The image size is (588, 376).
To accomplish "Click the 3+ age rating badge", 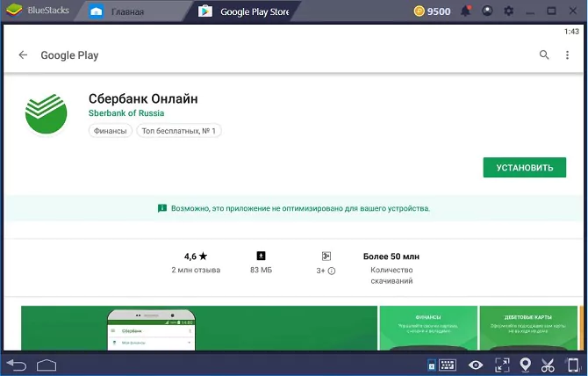I will (x=326, y=257).
